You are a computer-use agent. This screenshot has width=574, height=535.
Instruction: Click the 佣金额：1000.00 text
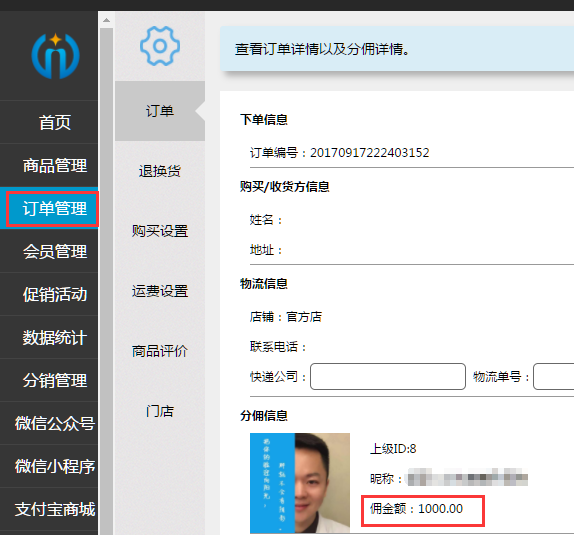tap(416, 509)
